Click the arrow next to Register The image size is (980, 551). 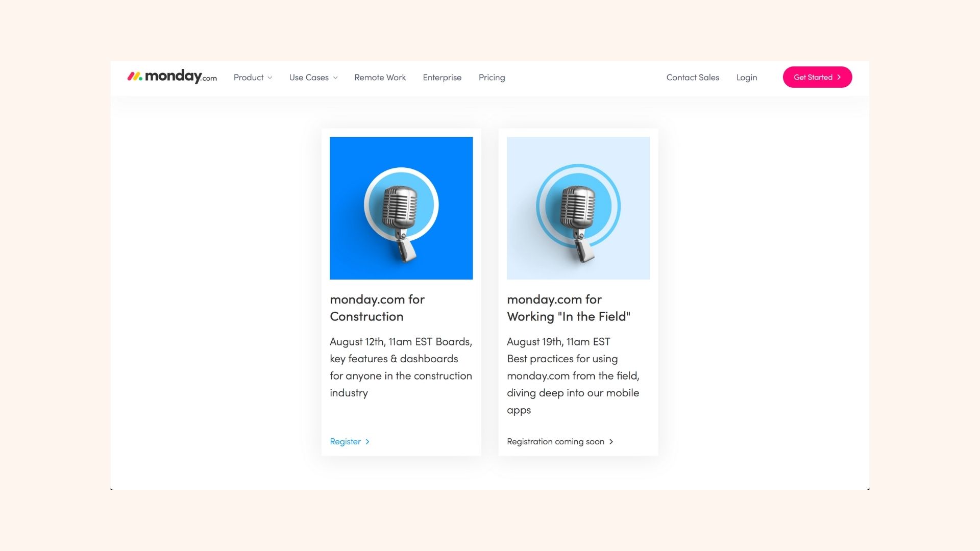tap(367, 442)
